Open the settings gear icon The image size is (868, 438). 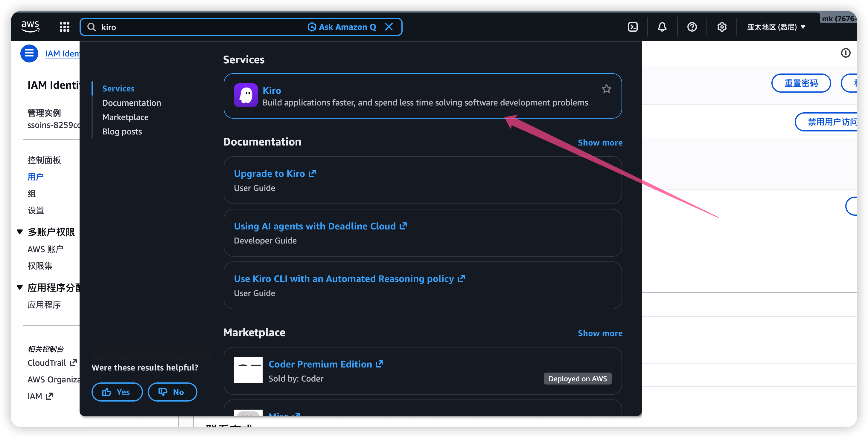(x=721, y=27)
